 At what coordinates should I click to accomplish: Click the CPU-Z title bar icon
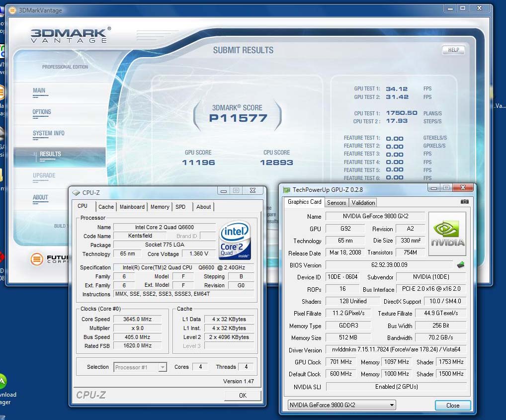[76, 192]
